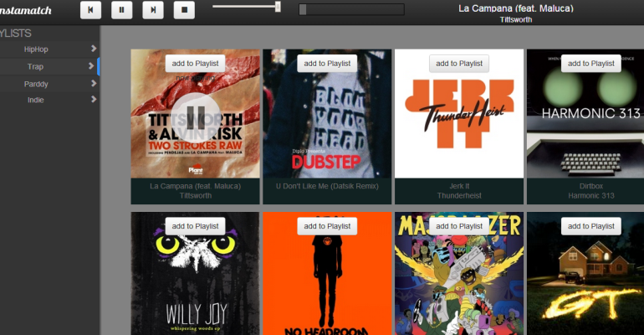Click the Harmonic 313 artist caption
Screen dimensions: 644x335
[x=591, y=196]
